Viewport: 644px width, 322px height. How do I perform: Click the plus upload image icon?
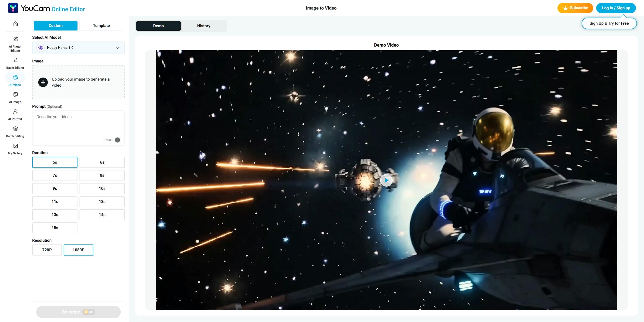(x=43, y=82)
